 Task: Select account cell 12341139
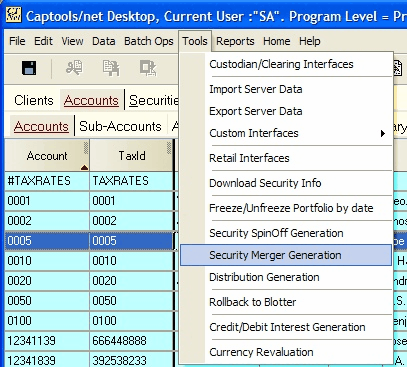[47, 341]
